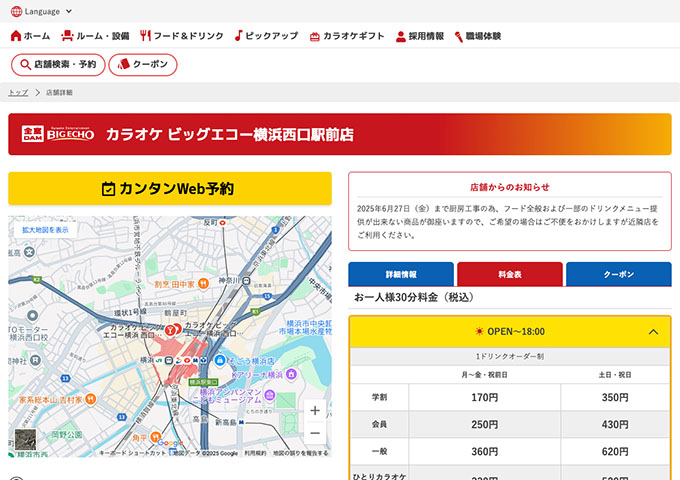Start カンタンWeb予約 reservation

pyautogui.click(x=170, y=189)
